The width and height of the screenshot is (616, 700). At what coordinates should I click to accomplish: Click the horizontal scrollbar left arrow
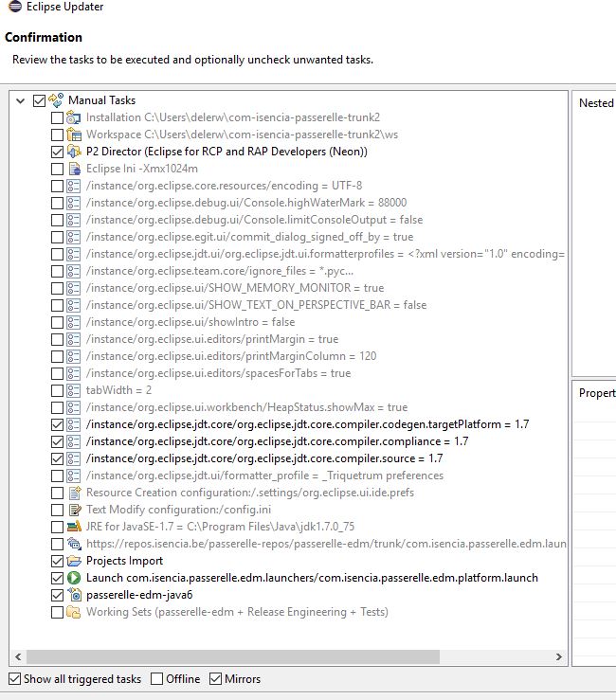18,656
